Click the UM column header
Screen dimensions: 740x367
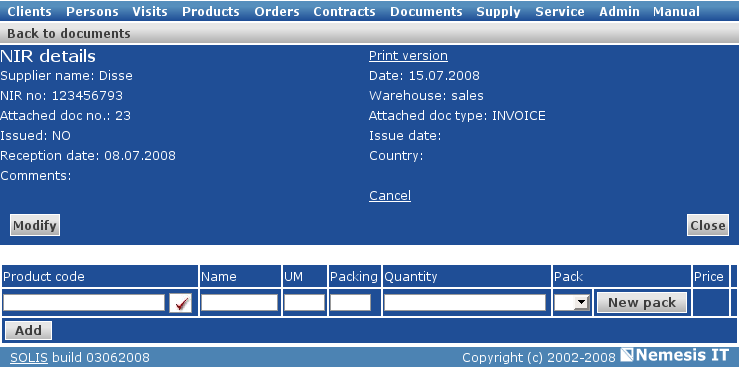[305, 276]
